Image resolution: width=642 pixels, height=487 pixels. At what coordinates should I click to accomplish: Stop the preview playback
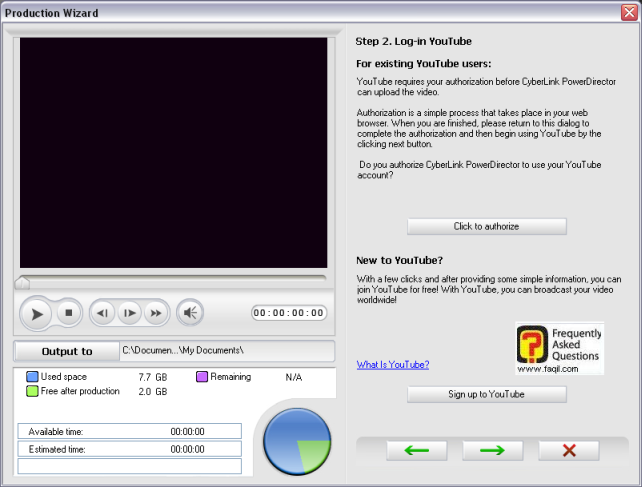point(68,313)
